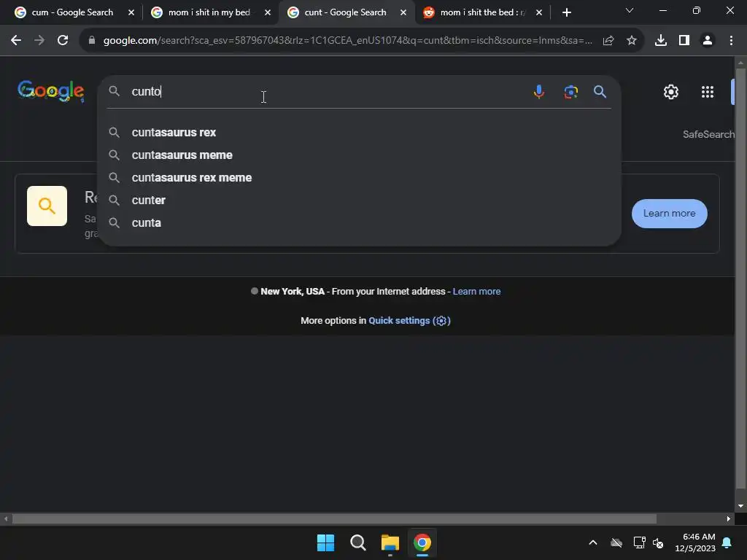Open Chrome downloads icon
The width and height of the screenshot is (747, 560).
[x=661, y=41]
